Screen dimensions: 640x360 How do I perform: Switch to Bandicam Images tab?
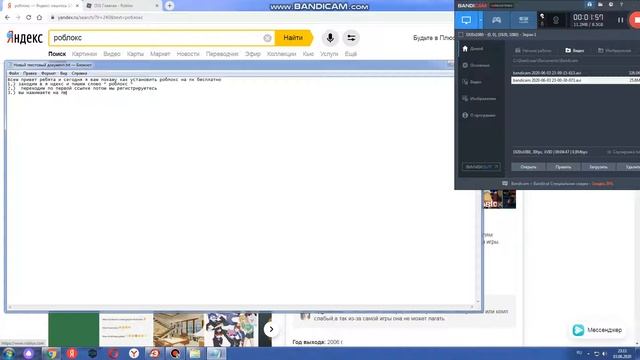[615, 51]
